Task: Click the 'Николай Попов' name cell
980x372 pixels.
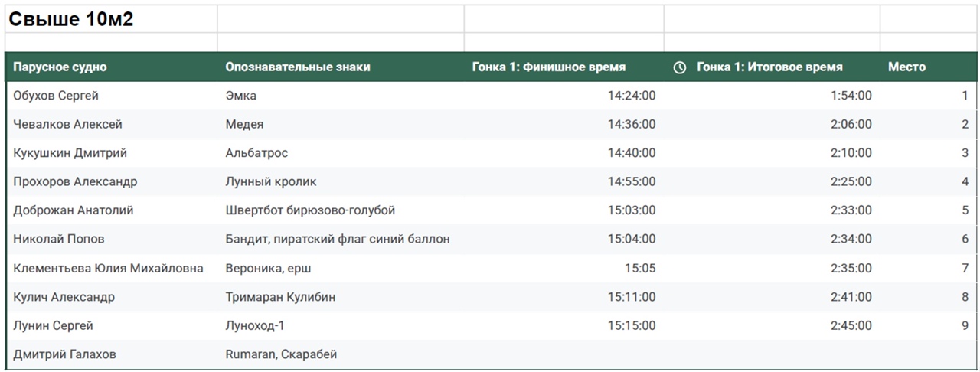Action: 59,240
